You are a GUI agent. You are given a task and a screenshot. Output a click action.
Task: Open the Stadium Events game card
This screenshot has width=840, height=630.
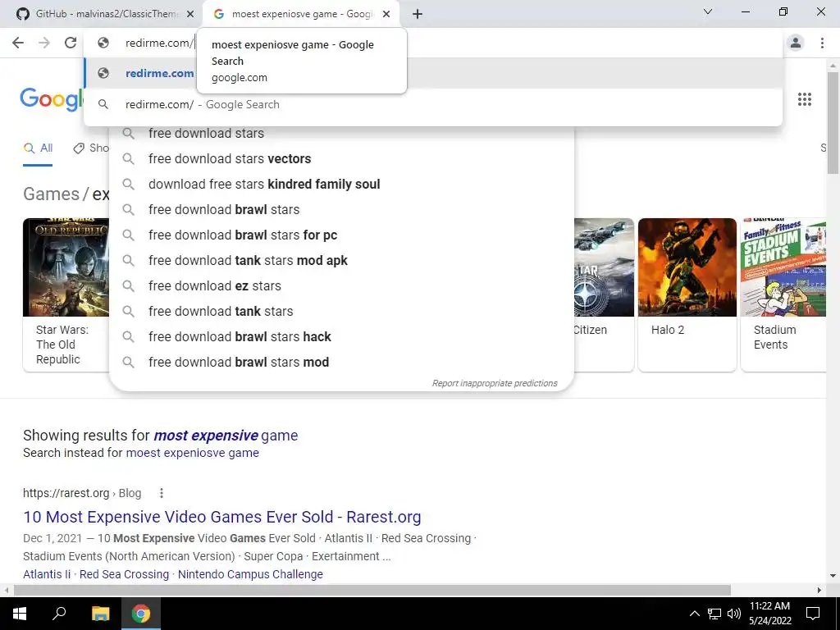tap(783, 294)
